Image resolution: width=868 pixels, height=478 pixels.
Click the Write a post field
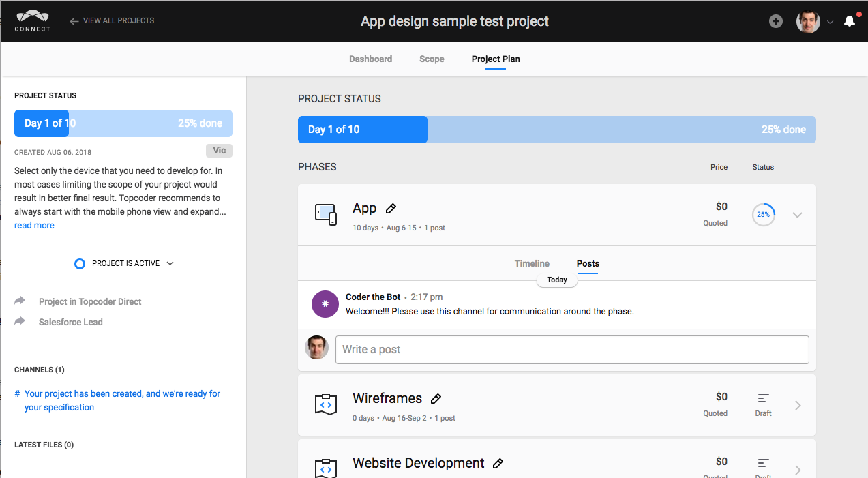[x=571, y=350]
